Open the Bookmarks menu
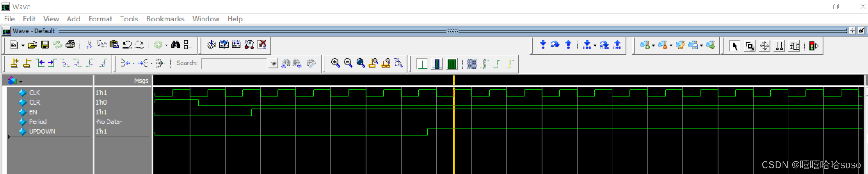The height and width of the screenshot is (174, 868). [165, 19]
